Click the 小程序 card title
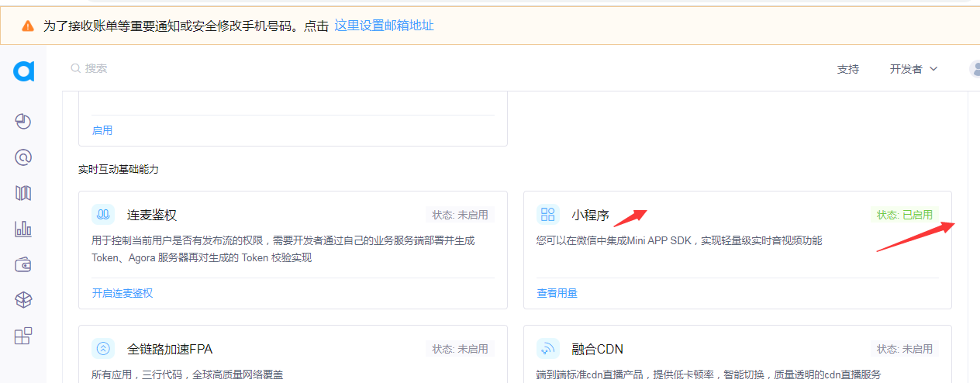980x383 pixels. (591, 216)
